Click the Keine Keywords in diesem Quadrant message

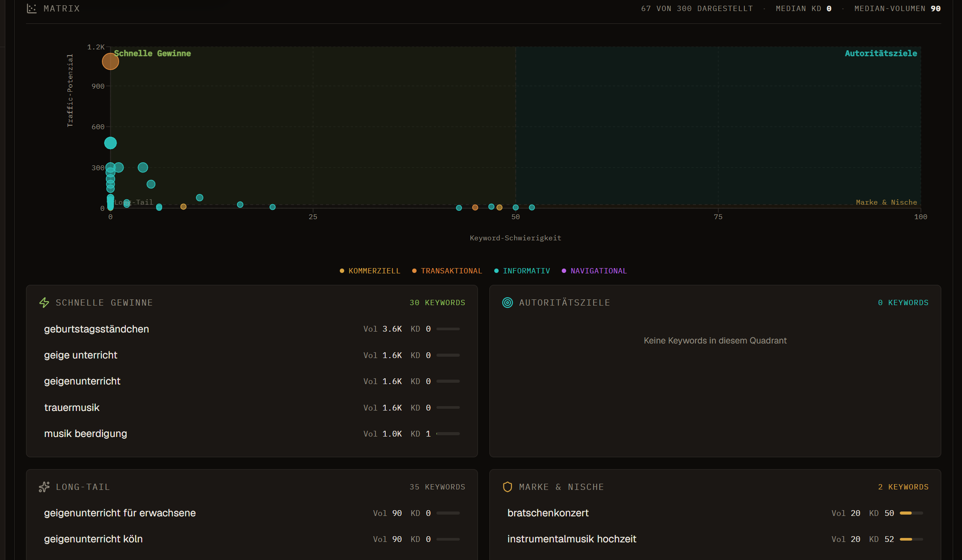coord(715,340)
